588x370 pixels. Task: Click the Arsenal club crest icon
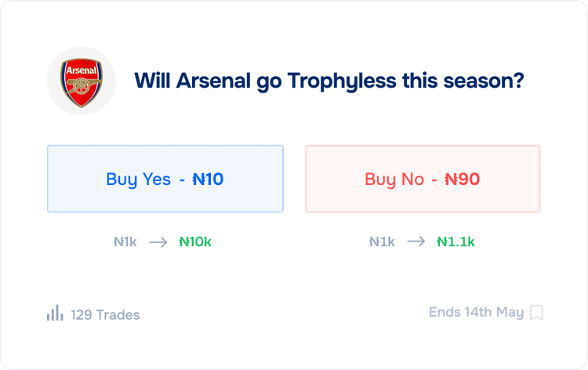click(82, 81)
